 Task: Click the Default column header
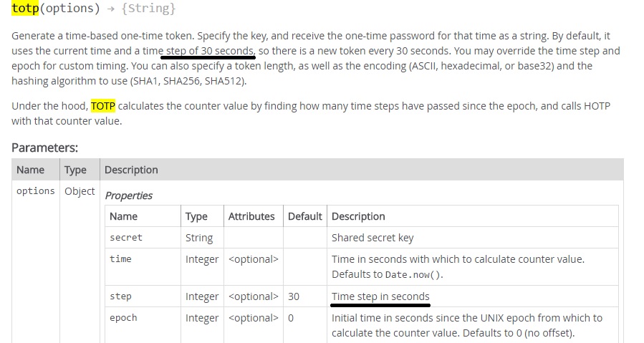tap(304, 216)
